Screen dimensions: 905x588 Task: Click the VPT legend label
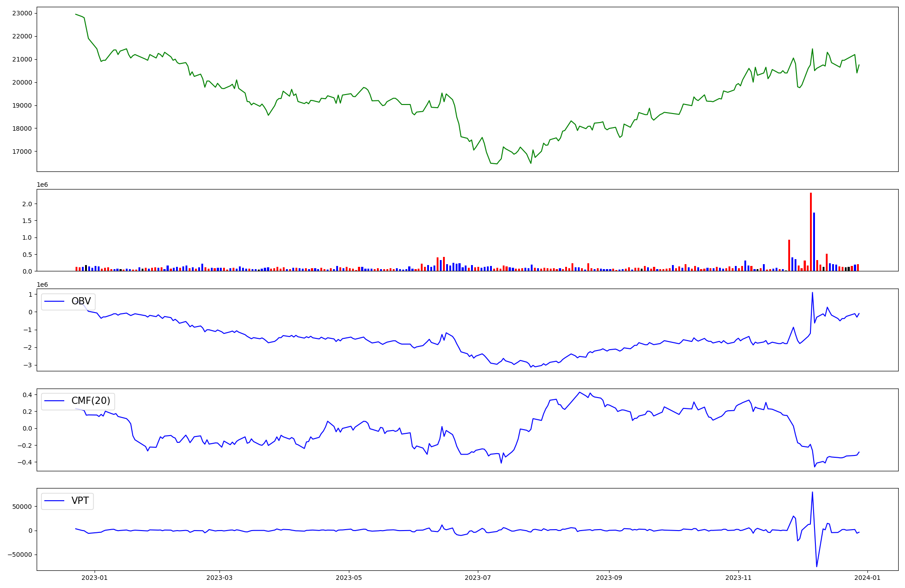pos(80,501)
